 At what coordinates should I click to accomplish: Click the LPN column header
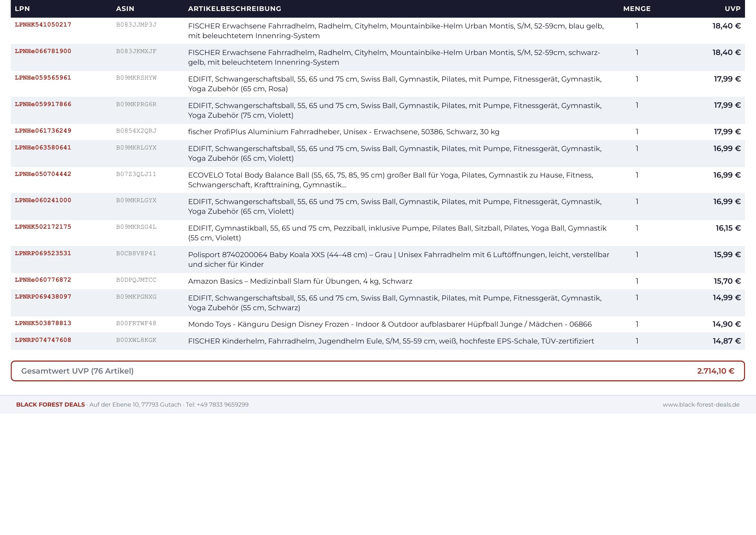tap(22, 9)
